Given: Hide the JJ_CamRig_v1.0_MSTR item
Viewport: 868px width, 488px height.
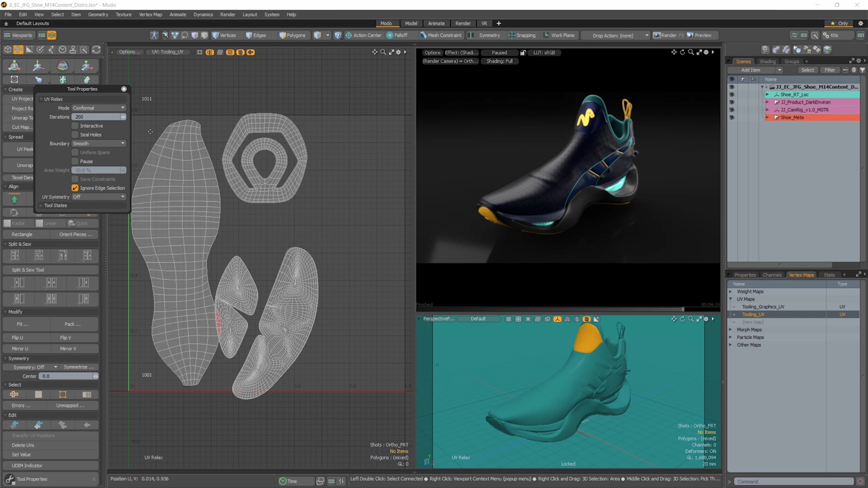Looking at the screenshot, I should 732,110.
